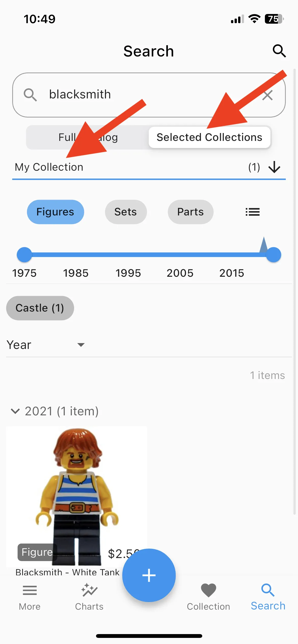Click the right year slider handle
Screen dimensions: 298x644
(273, 255)
